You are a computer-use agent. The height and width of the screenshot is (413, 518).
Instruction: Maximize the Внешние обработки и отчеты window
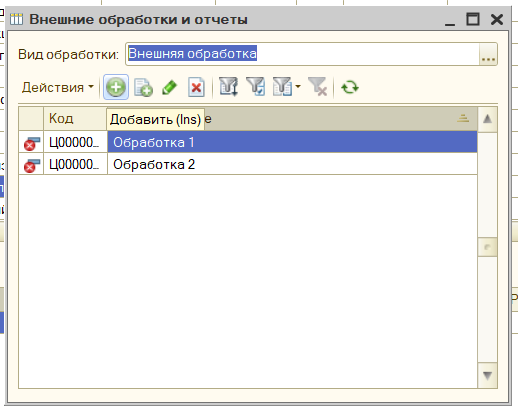click(473, 19)
